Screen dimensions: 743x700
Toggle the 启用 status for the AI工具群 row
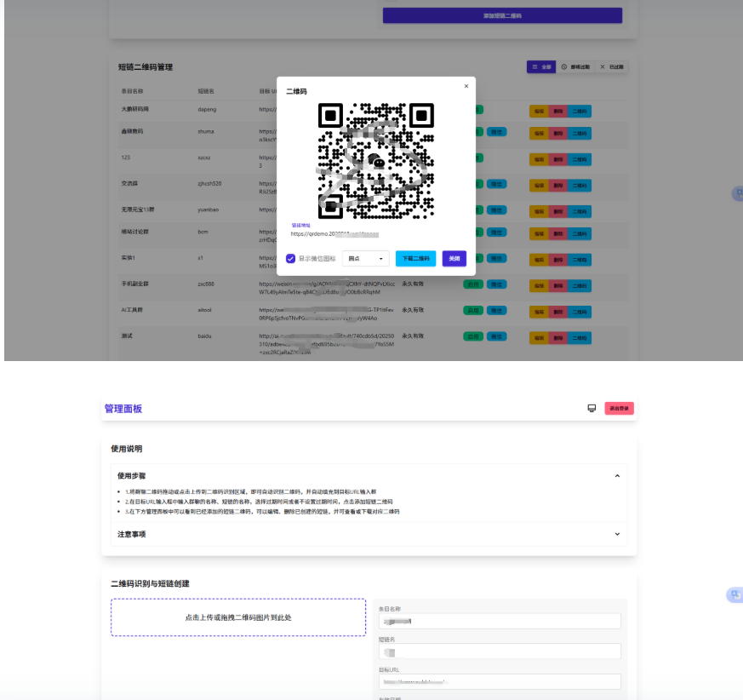point(472,310)
